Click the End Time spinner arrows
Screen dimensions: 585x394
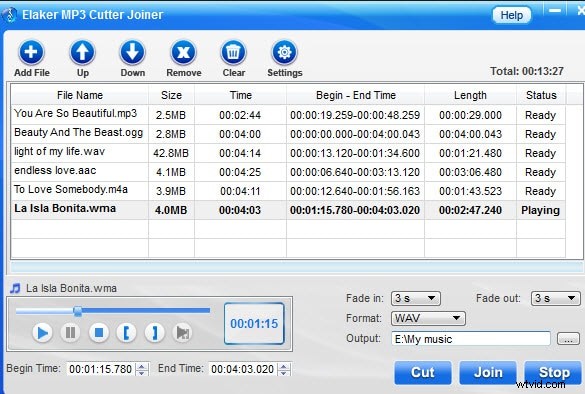284,369
